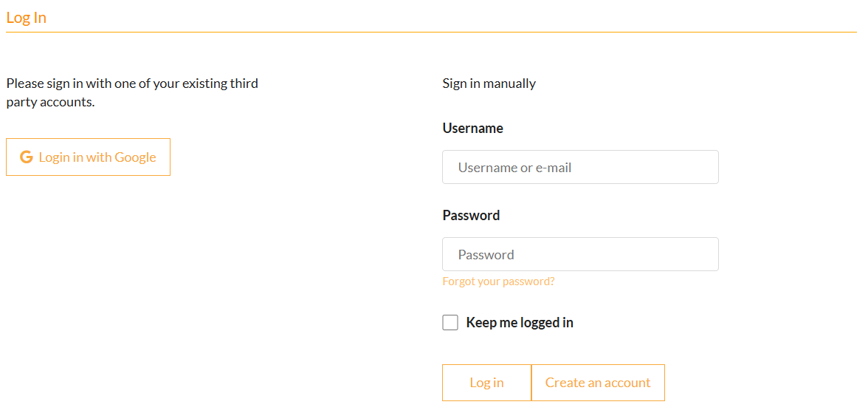868x413 pixels.
Task: Sign in using the Google button
Action: (x=88, y=157)
